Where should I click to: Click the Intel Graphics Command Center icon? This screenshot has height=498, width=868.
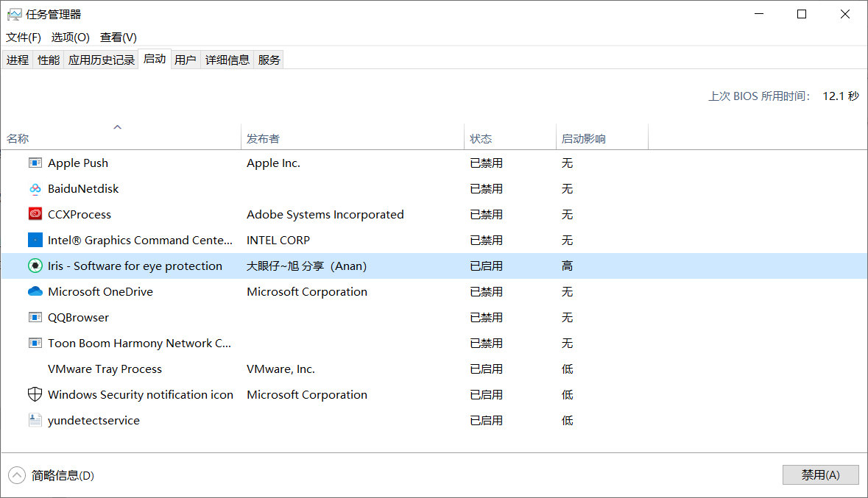tap(35, 241)
